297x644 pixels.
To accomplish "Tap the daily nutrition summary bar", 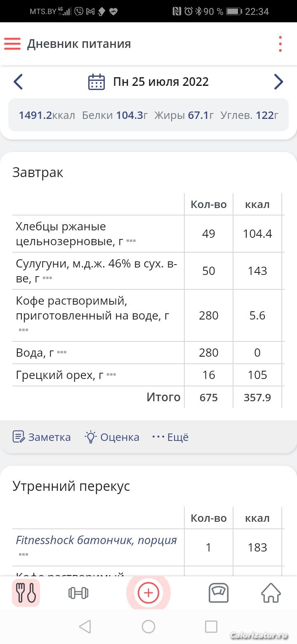I will point(148,115).
